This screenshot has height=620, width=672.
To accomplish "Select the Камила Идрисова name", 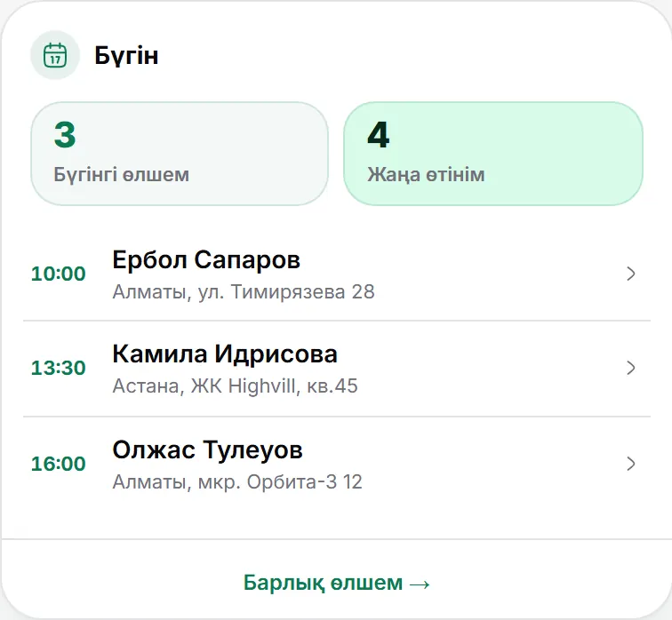I will click(225, 354).
